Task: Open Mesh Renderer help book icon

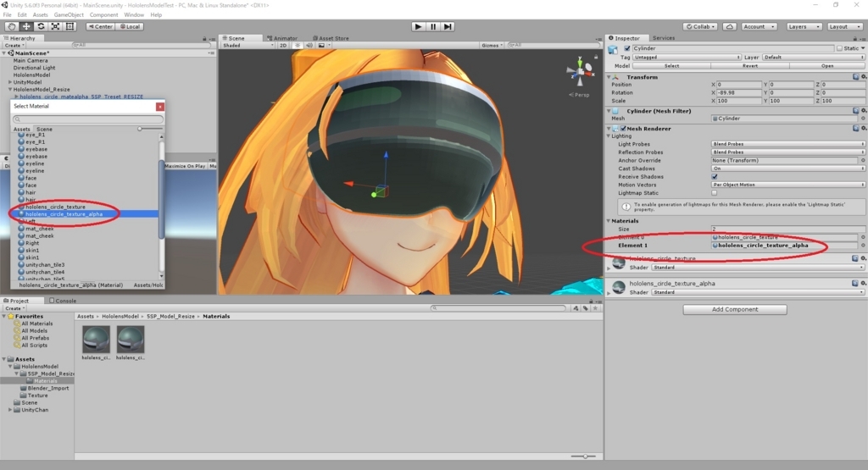Action: coord(856,128)
